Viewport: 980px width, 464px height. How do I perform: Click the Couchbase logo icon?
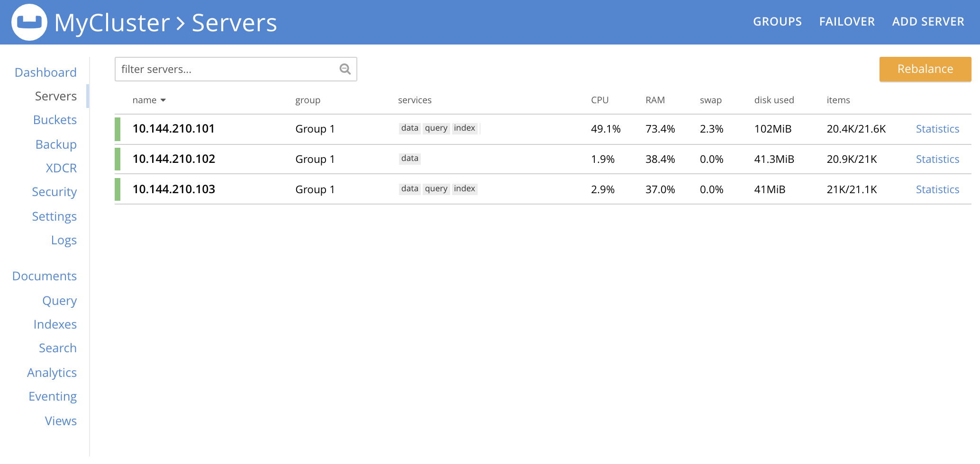(x=29, y=22)
